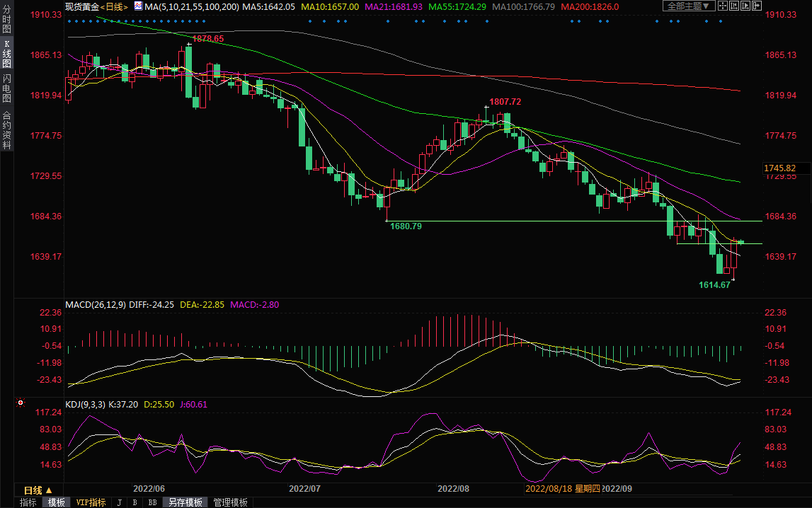Screen dimensions: 812x508
Task: Click the MA indicator chart icon
Action: (138, 6)
